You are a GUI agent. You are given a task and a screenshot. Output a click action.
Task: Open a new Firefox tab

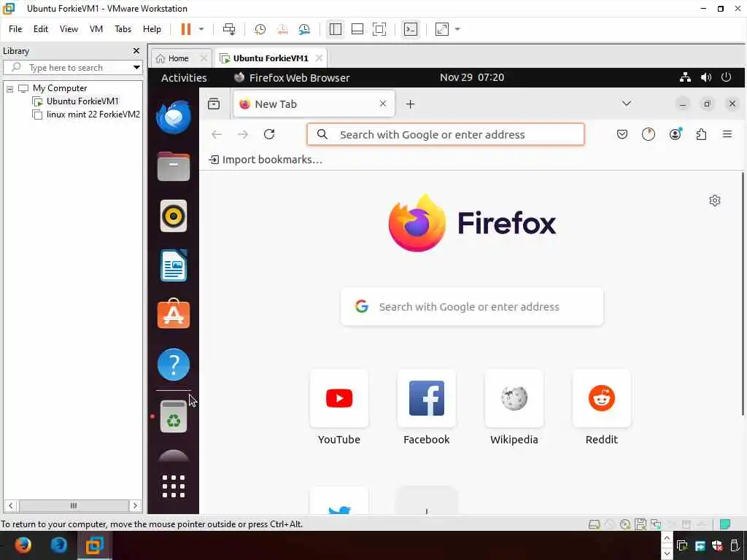(410, 104)
